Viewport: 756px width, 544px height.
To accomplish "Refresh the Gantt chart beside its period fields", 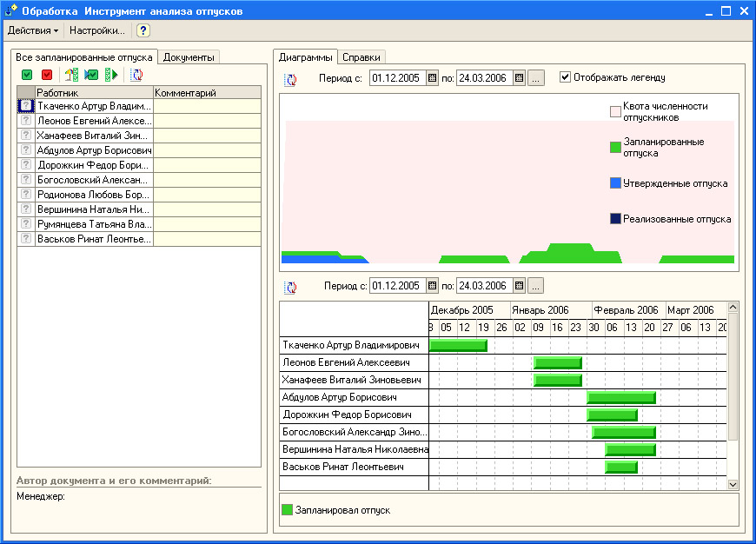I will pyautogui.click(x=291, y=288).
